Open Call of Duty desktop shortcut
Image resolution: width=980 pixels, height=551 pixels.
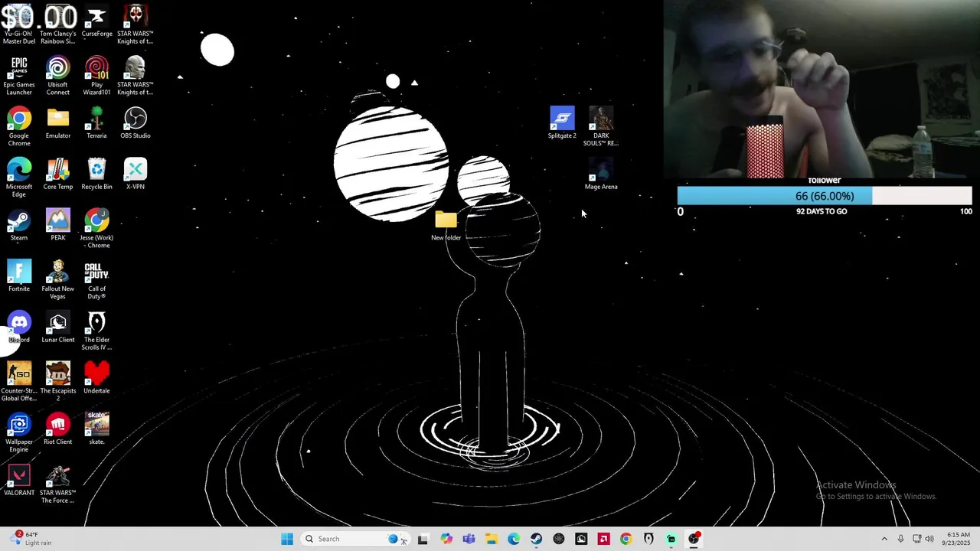tap(96, 279)
